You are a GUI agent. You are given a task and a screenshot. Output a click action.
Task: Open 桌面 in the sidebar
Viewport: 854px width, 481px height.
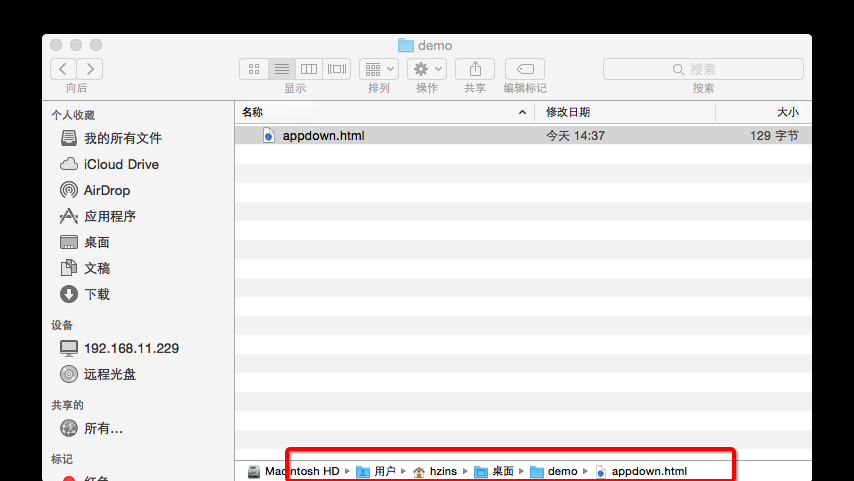(x=85, y=242)
